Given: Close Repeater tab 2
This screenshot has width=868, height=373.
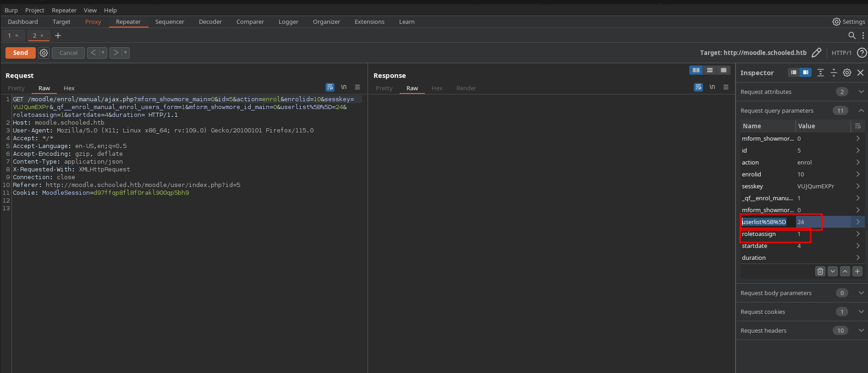Looking at the screenshot, I should point(42,35).
